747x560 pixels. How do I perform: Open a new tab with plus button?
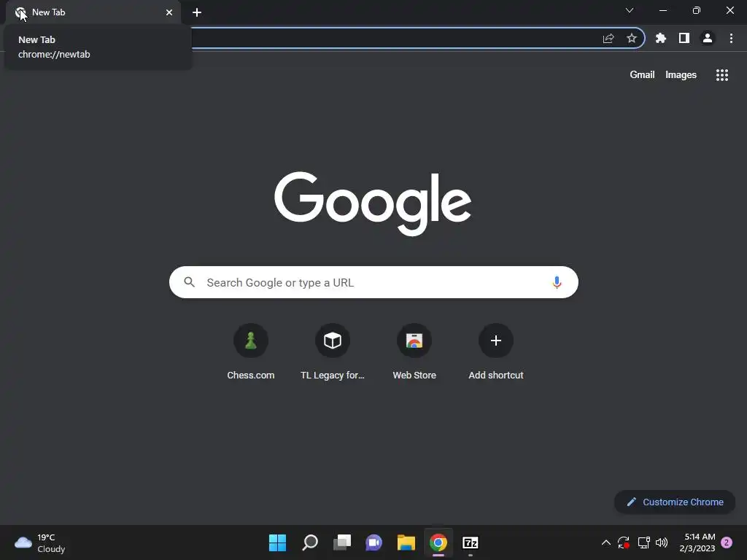(197, 12)
